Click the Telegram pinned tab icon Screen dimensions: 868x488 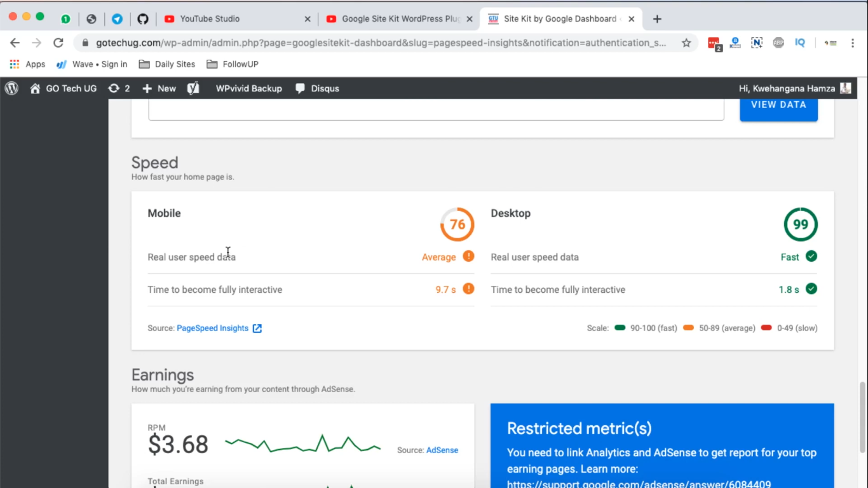tap(117, 19)
